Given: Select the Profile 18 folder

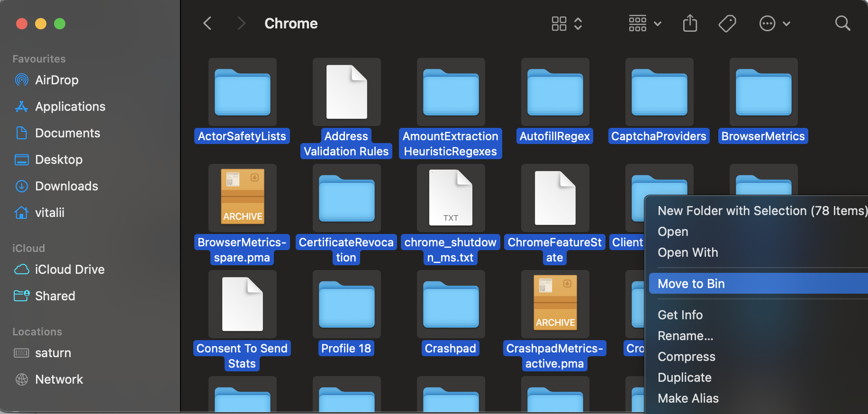Looking at the screenshot, I should [347, 304].
